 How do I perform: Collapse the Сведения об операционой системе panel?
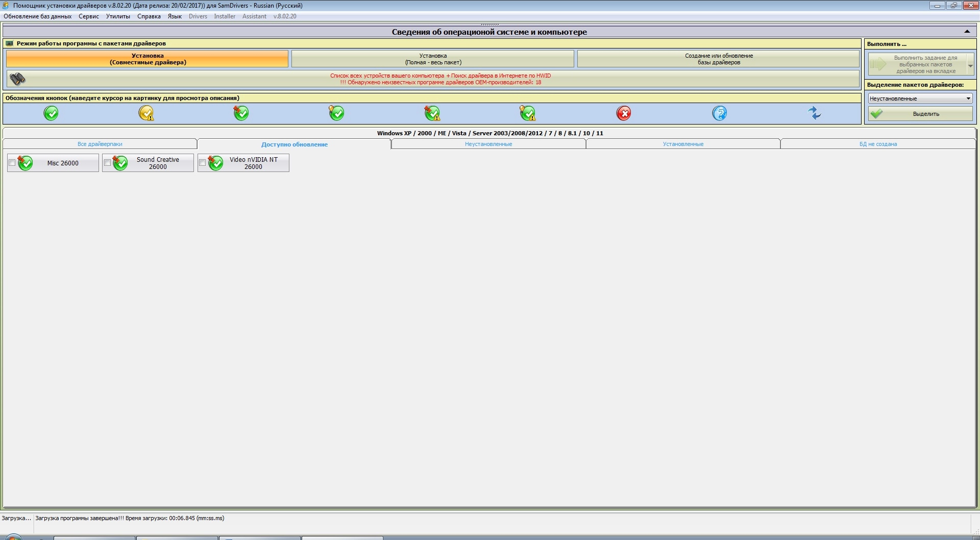tap(967, 32)
